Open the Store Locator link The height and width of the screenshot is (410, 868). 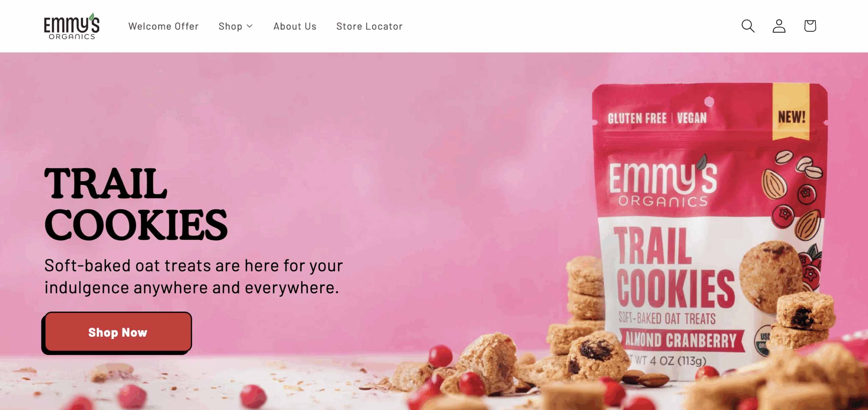coord(369,26)
